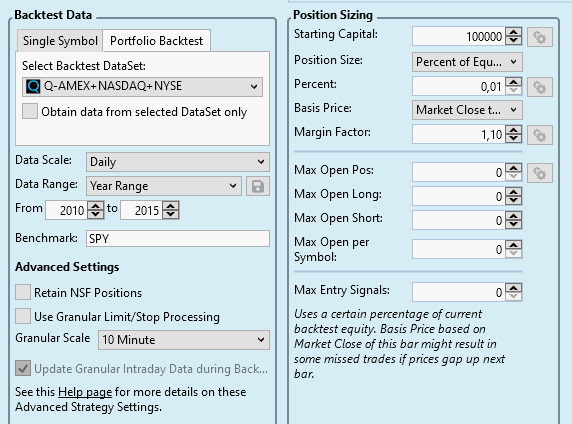572x424 pixels.
Task: Decrease Max Open Long value
Action: click(514, 201)
